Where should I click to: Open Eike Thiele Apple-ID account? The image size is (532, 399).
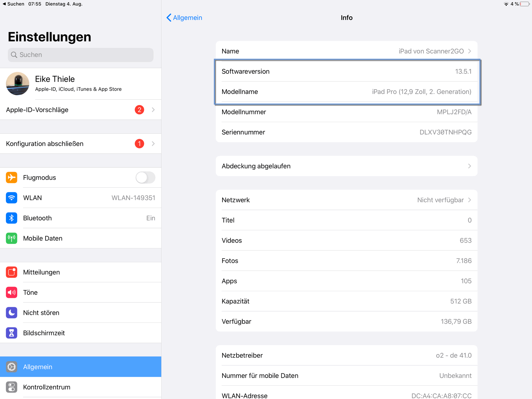80,84
